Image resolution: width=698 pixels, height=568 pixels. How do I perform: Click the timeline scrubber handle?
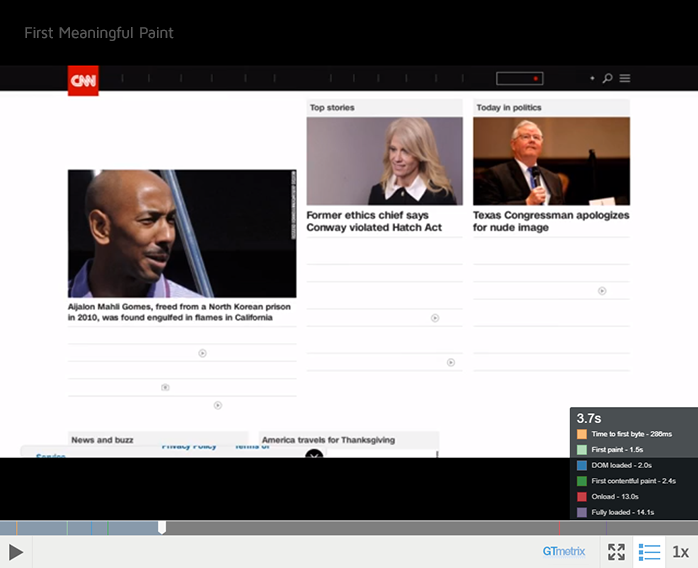tap(162, 527)
